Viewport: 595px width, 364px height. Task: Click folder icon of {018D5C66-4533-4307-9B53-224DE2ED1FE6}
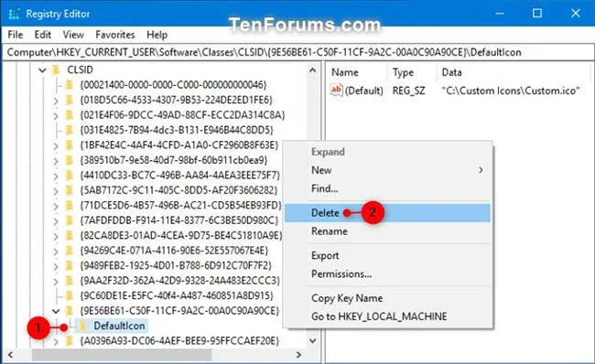click(x=70, y=100)
